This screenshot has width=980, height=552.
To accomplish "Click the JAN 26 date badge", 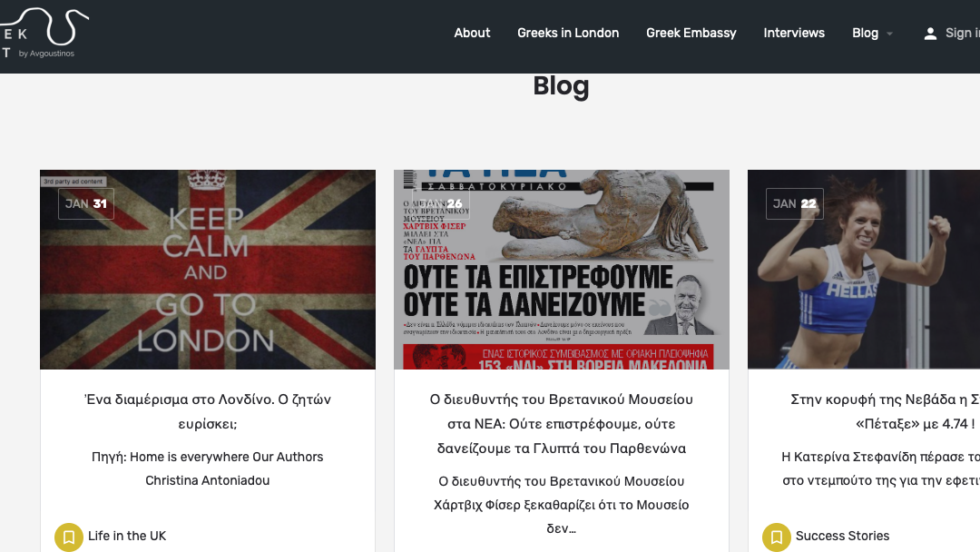I will tap(441, 203).
